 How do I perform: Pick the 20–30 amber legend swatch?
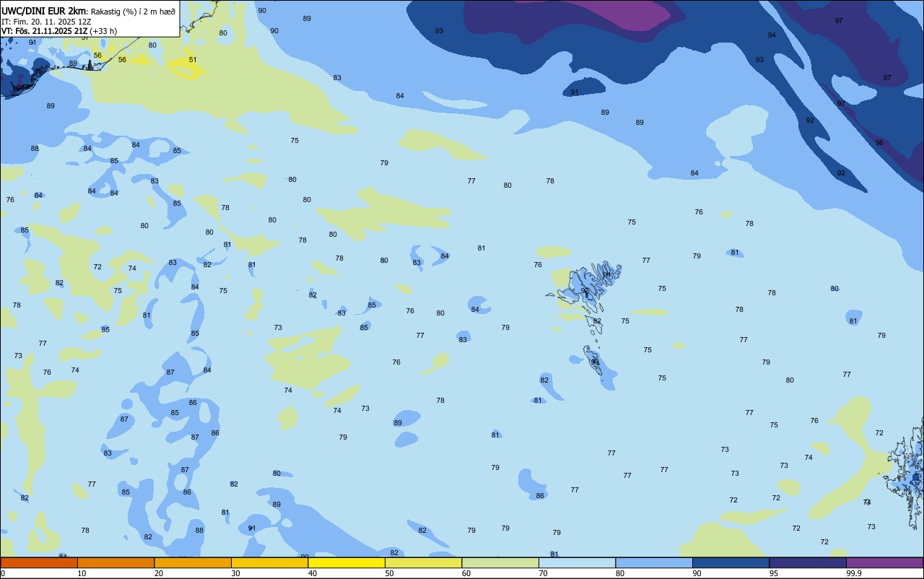point(193,562)
